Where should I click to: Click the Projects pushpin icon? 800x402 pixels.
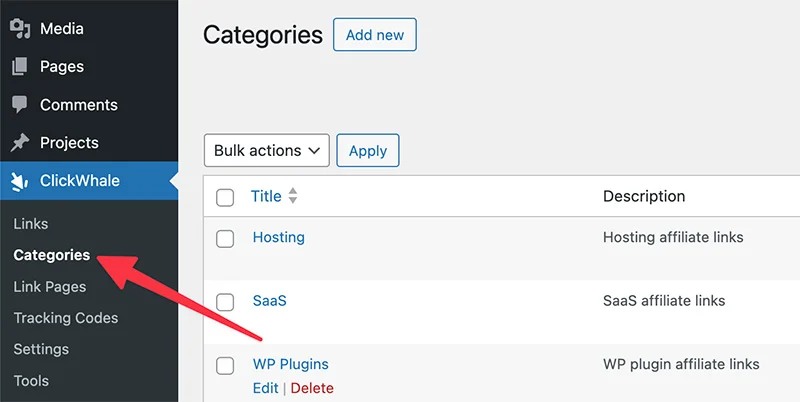tap(20, 143)
